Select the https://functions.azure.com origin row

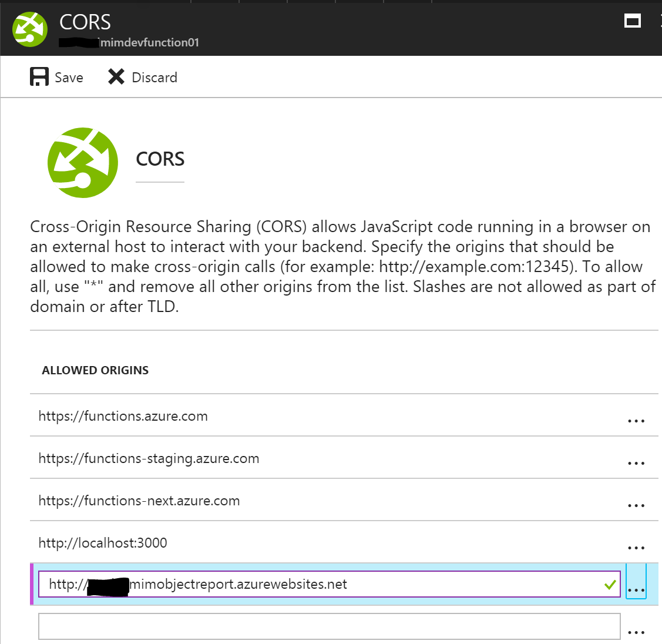coord(123,416)
